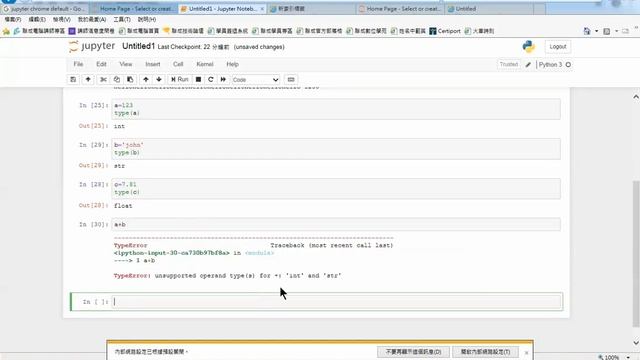640x360 pixels.
Task: Click the TypeError message line
Action: click(227, 276)
